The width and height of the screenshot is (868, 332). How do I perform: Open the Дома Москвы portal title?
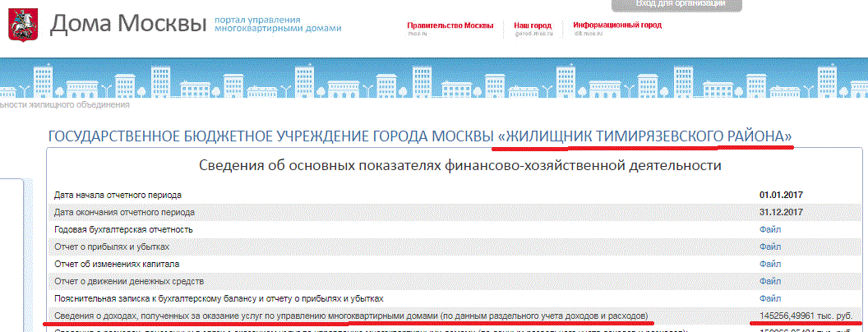coord(128,23)
